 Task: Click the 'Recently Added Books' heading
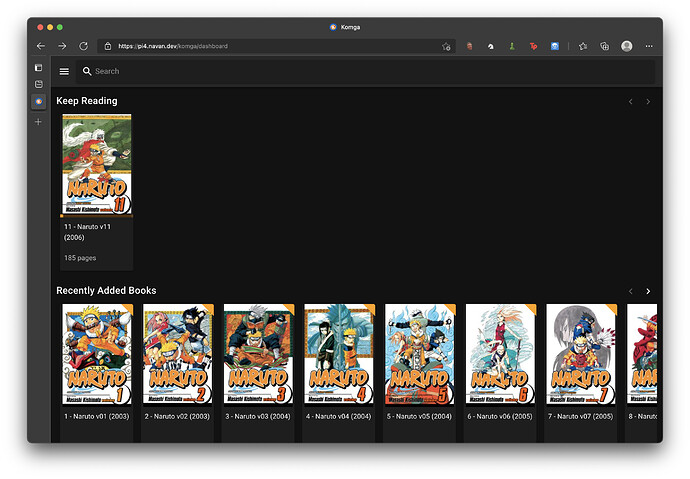point(106,291)
